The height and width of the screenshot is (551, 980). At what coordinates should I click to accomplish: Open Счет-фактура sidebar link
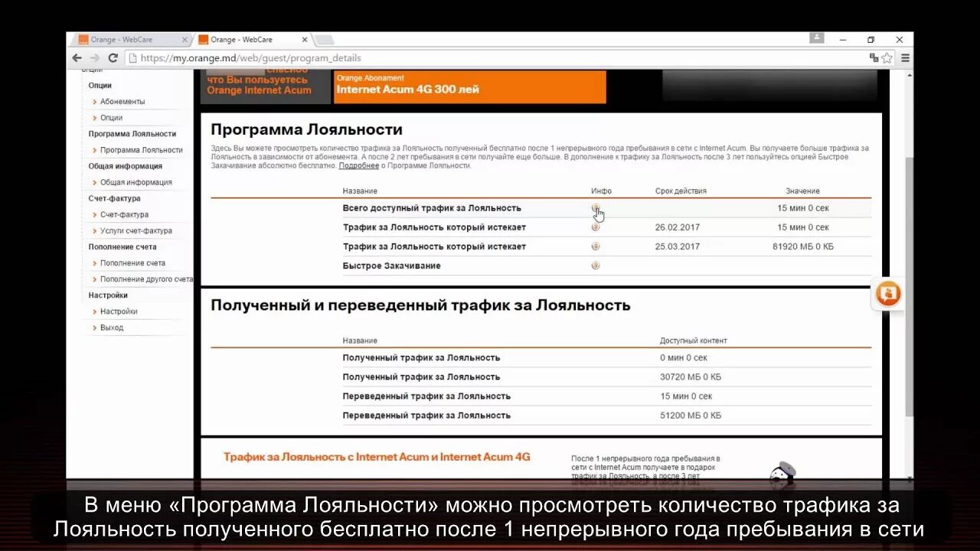[x=125, y=215]
